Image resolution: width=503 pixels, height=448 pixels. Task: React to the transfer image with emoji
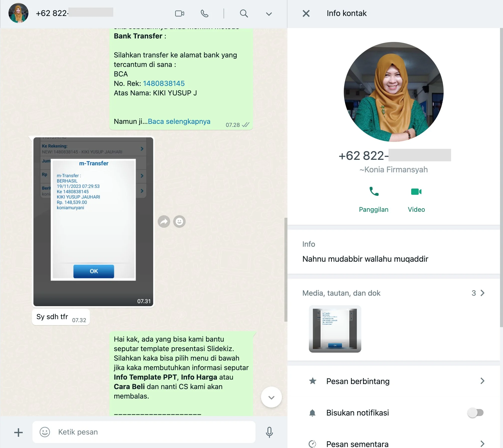[179, 222]
